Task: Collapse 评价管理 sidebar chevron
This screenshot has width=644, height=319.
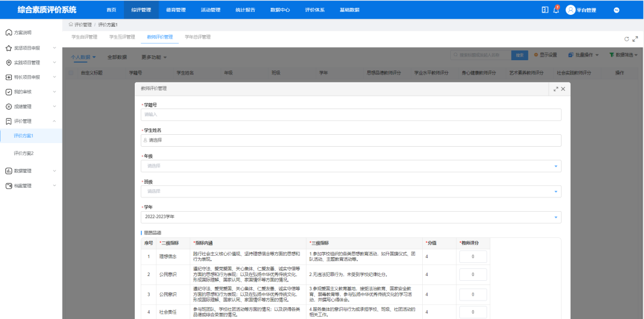Action: point(54,121)
